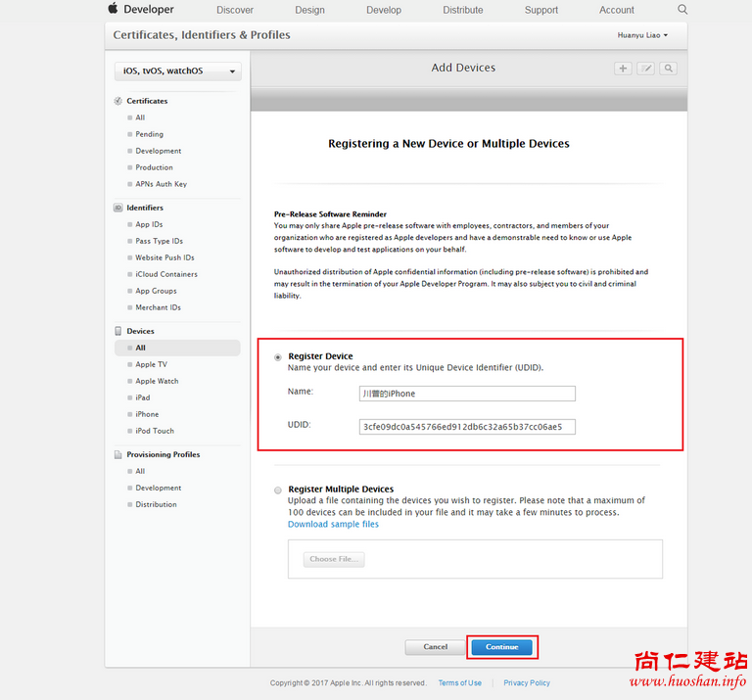Open the search magnifier in top navigation
The image size is (752, 700).
point(682,10)
